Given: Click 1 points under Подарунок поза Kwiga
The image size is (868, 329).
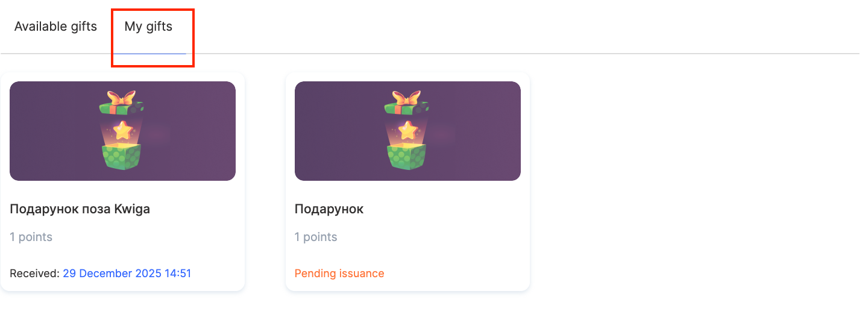Looking at the screenshot, I should [x=31, y=237].
